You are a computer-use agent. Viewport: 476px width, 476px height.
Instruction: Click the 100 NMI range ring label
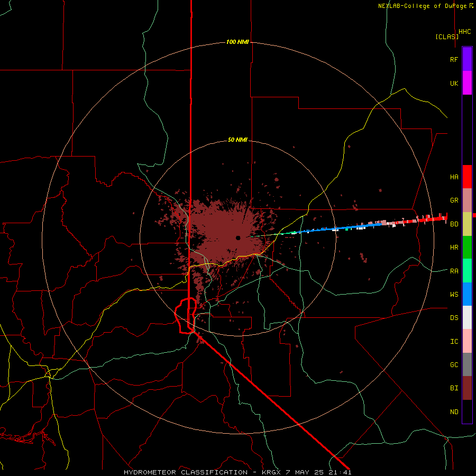click(237, 42)
